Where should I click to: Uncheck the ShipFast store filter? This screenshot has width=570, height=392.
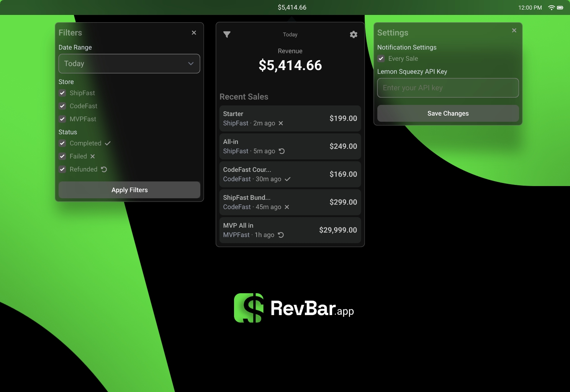coord(62,93)
